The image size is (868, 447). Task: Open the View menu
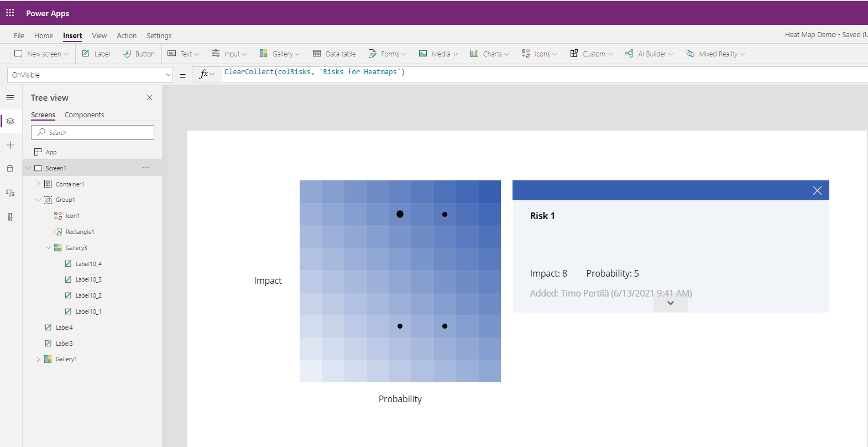click(x=100, y=35)
